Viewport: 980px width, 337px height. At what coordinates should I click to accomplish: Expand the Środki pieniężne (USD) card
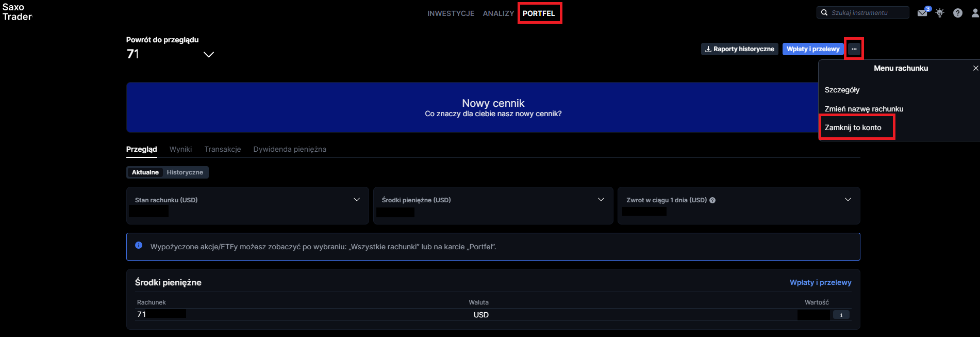coord(601,200)
